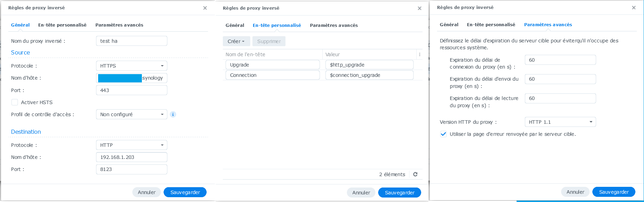Open the header table column options menu
Viewport: 644px width, 202px height.
(419, 54)
